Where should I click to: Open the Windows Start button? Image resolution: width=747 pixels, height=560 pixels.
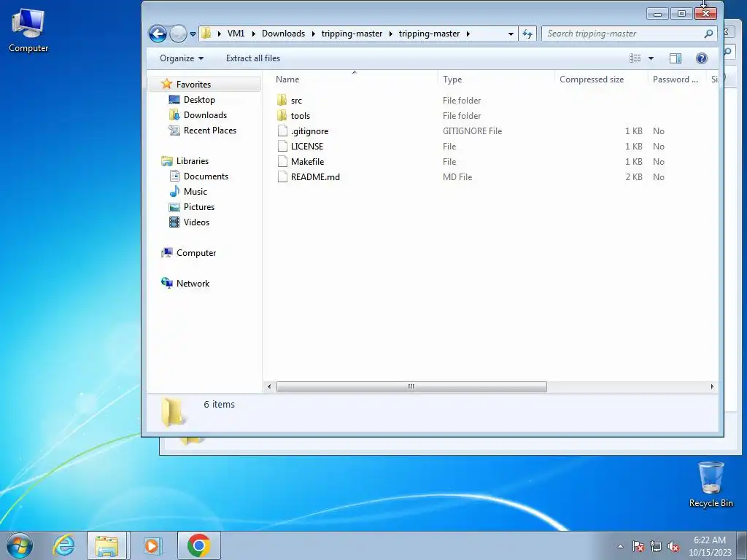20,545
